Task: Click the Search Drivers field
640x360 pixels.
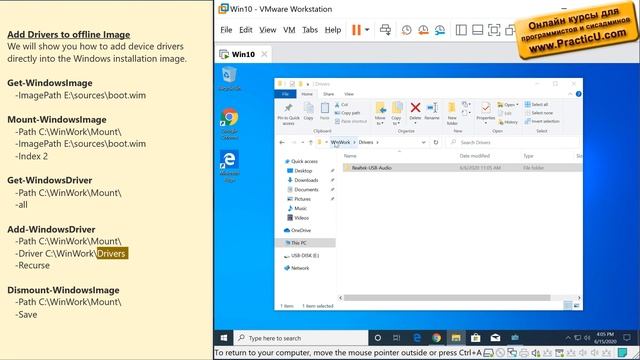Action: (x=513, y=142)
